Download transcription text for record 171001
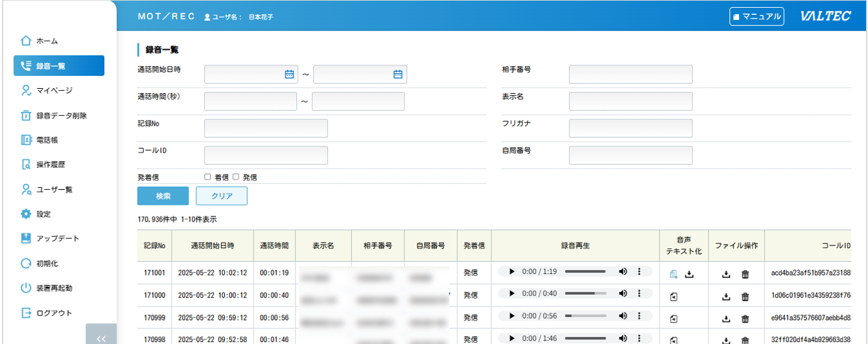 click(689, 274)
